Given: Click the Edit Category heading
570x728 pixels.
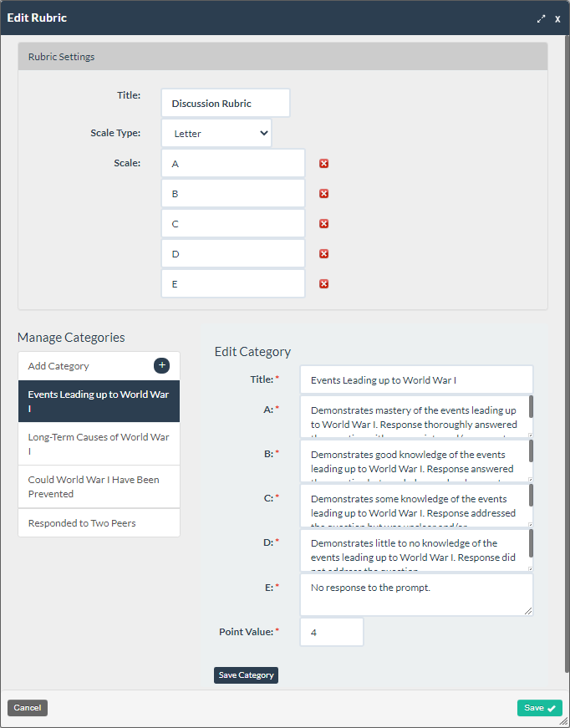Looking at the screenshot, I should 252,352.
